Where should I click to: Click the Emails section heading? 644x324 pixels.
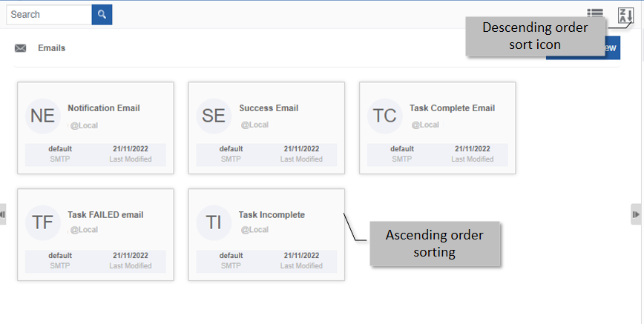click(52, 48)
